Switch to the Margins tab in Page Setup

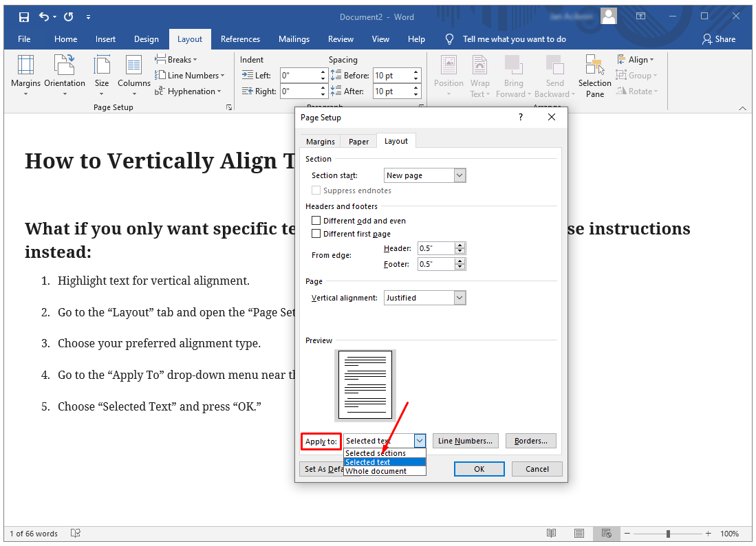[x=321, y=142]
